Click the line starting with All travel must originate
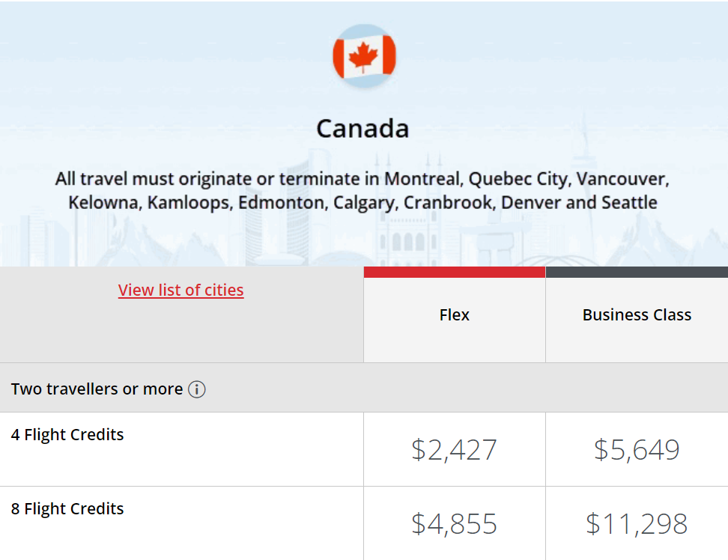 tap(362, 180)
